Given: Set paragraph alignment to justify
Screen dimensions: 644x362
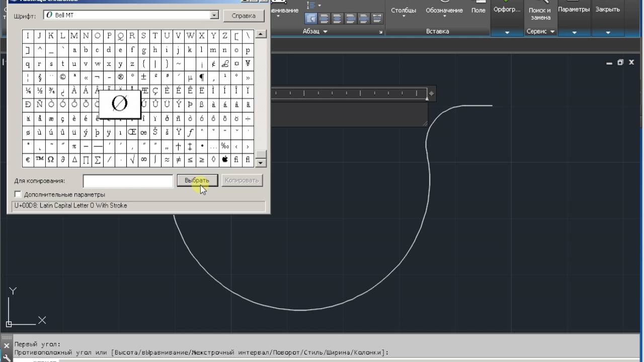Looking at the screenshot, I should coord(363,19).
